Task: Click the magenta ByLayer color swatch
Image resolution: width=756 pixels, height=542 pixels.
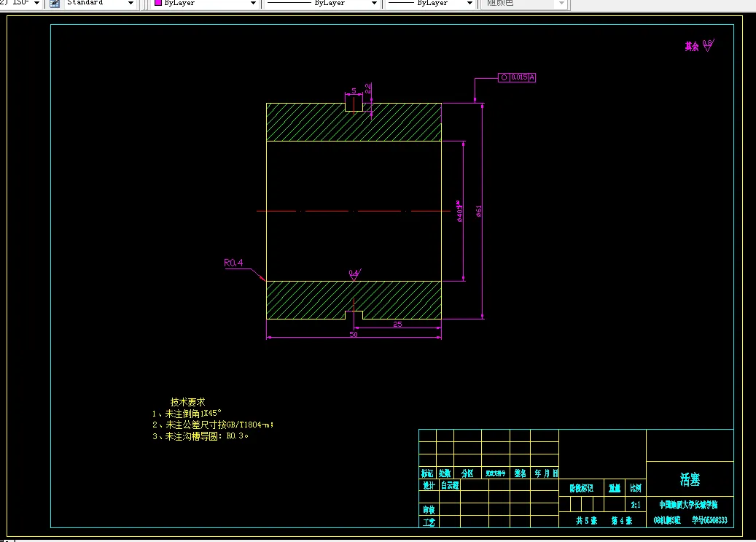Action: coord(157,3)
